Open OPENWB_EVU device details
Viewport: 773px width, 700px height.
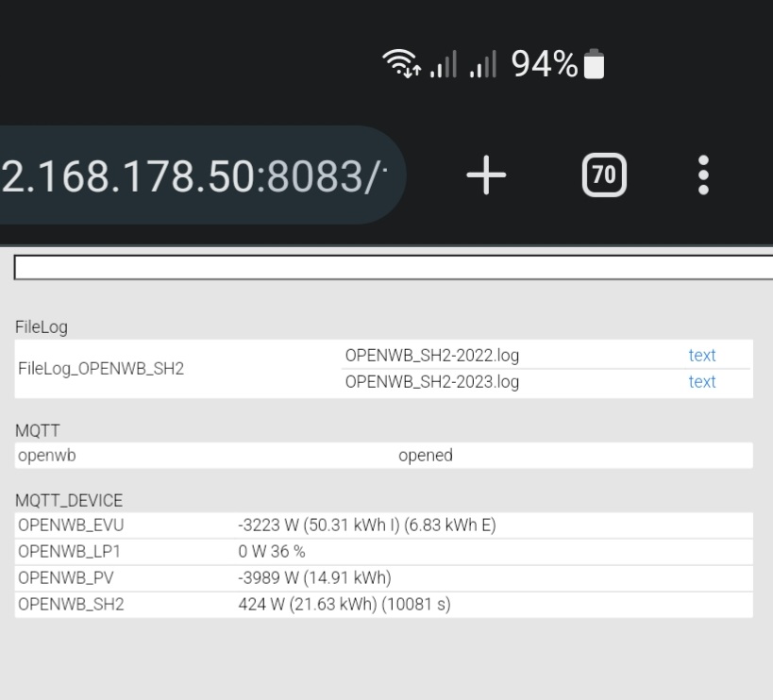point(71,525)
